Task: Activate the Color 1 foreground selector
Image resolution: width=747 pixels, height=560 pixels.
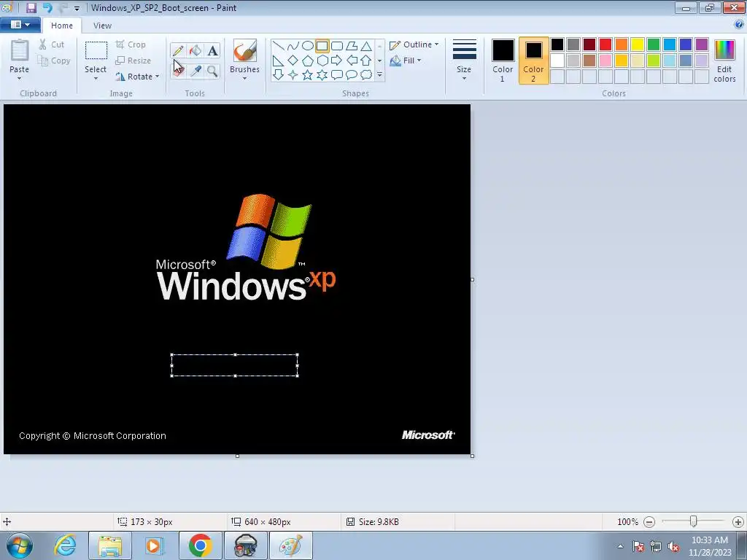Action: tap(503, 61)
